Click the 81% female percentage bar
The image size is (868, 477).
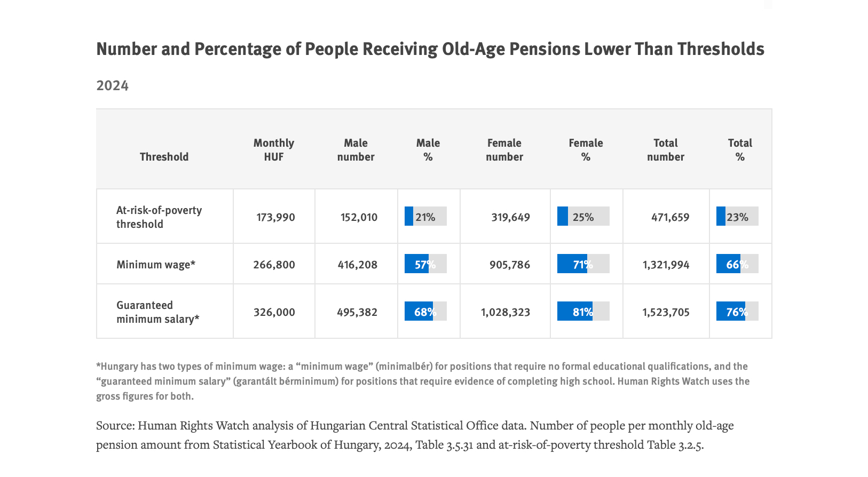point(583,312)
